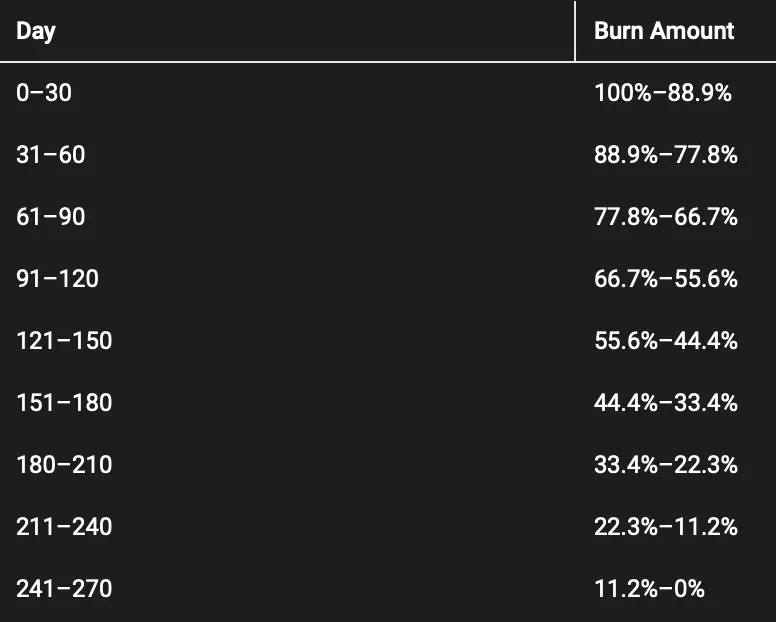Click the Day column header
The height and width of the screenshot is (622, 776).
tap(36, 31)
